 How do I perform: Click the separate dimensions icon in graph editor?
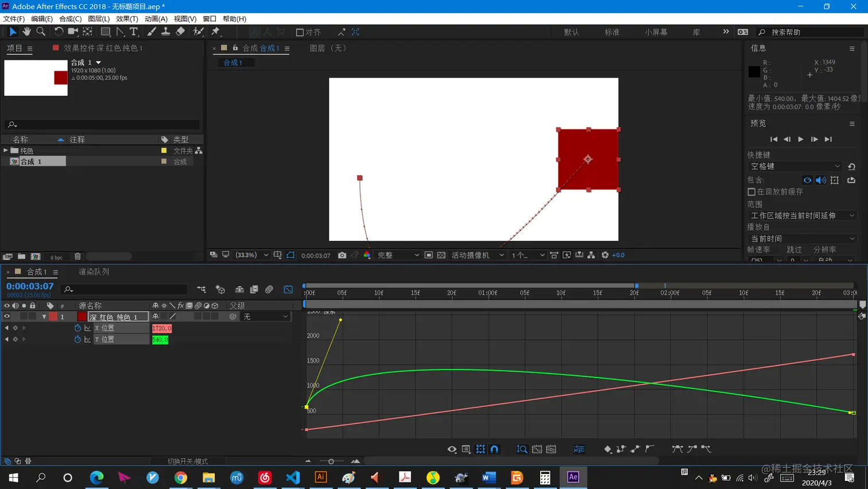click(x=579, y=449)
